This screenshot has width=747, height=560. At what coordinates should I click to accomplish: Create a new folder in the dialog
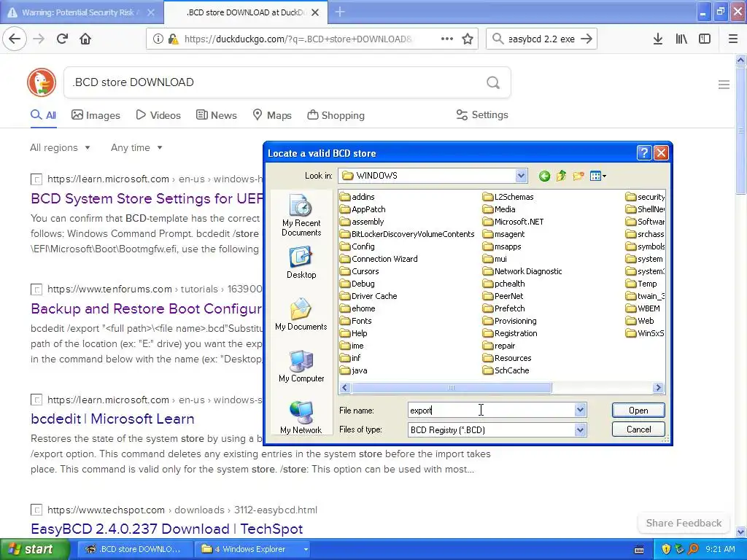click(x=578, y=176)
